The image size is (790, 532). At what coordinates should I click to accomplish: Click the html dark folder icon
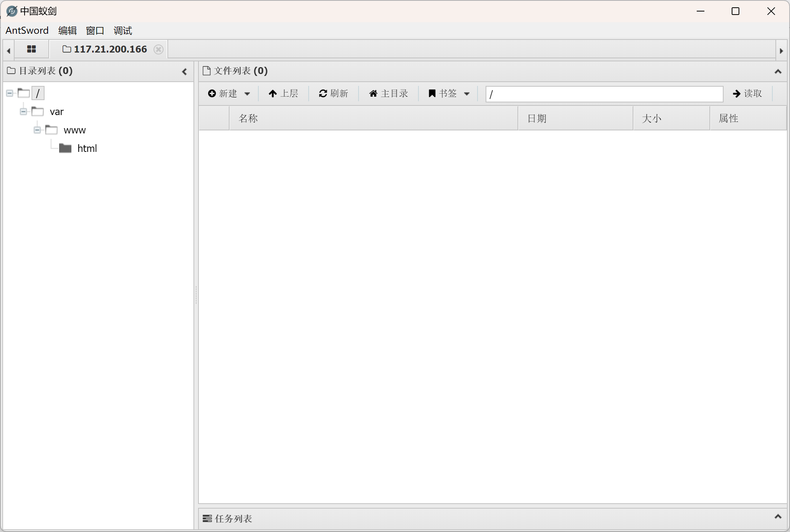(65, 148)
